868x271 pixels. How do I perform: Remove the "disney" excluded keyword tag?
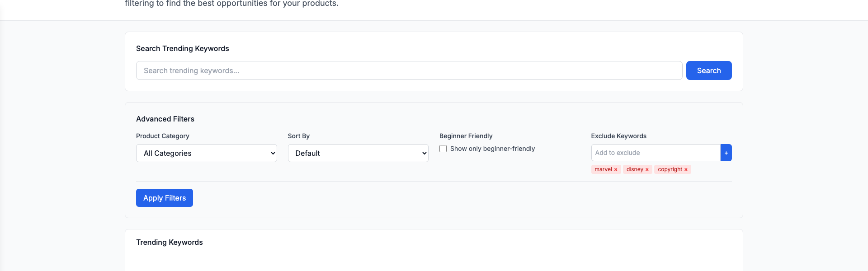pyautogui.click(x=646, y=169)
